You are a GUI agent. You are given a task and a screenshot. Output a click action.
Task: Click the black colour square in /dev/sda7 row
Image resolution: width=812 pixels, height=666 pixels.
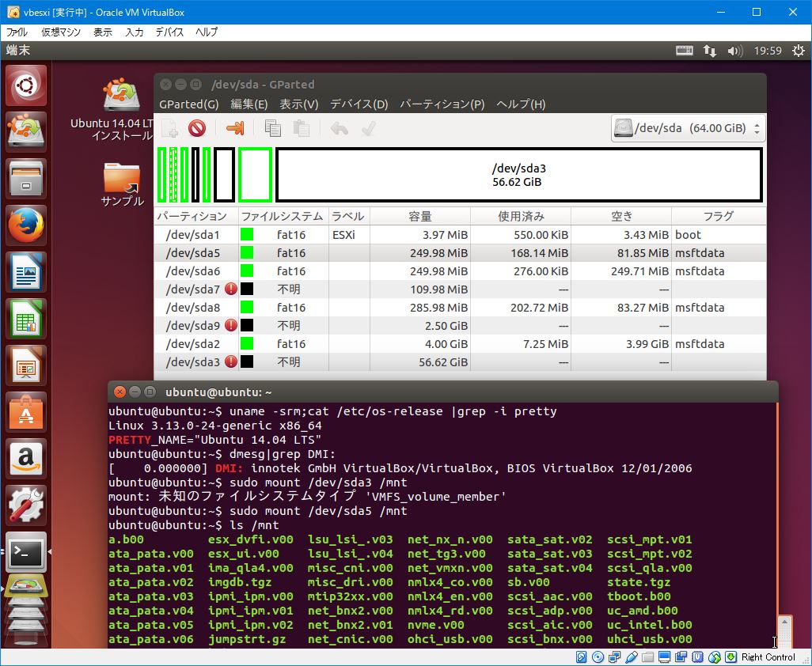247,289
